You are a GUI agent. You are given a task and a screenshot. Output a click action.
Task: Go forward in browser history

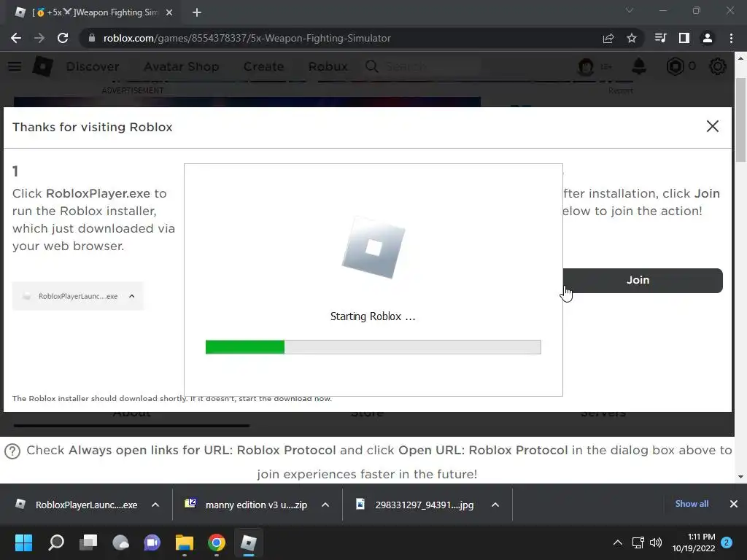coord(39,38)
